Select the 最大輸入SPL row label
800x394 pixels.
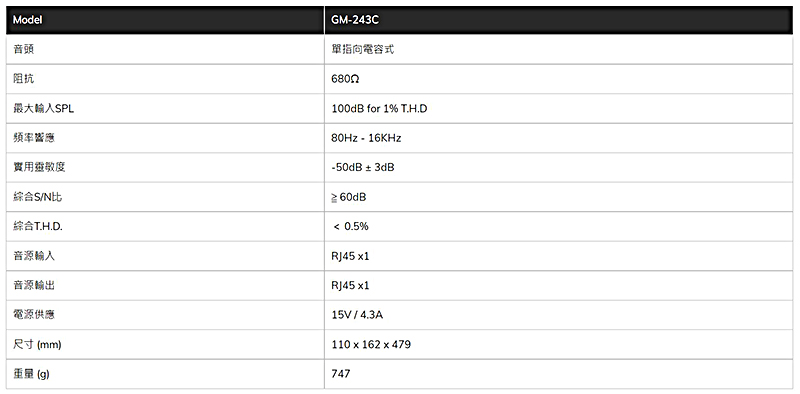point(43,109)
